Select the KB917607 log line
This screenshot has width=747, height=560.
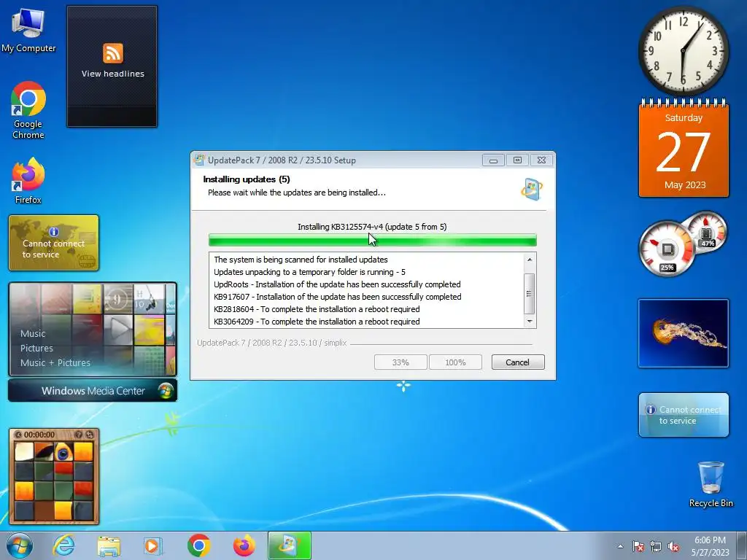tap(337, 297)
